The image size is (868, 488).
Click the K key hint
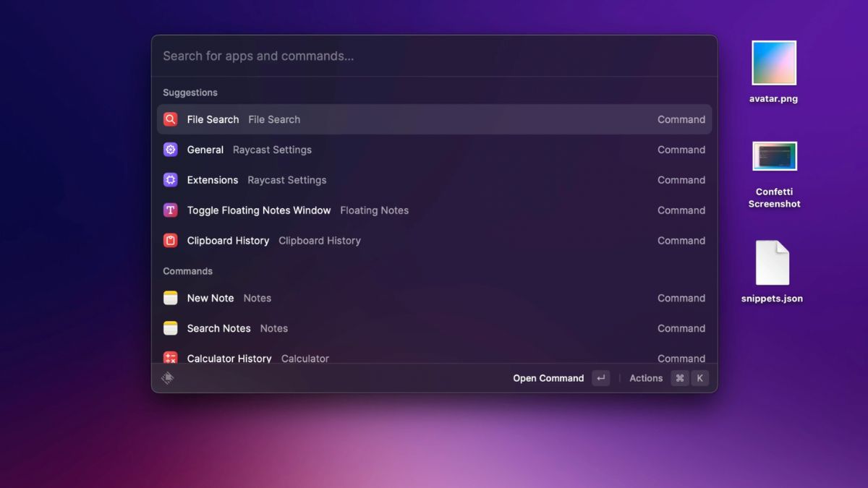pyautogui.click(x=699, y=378)
